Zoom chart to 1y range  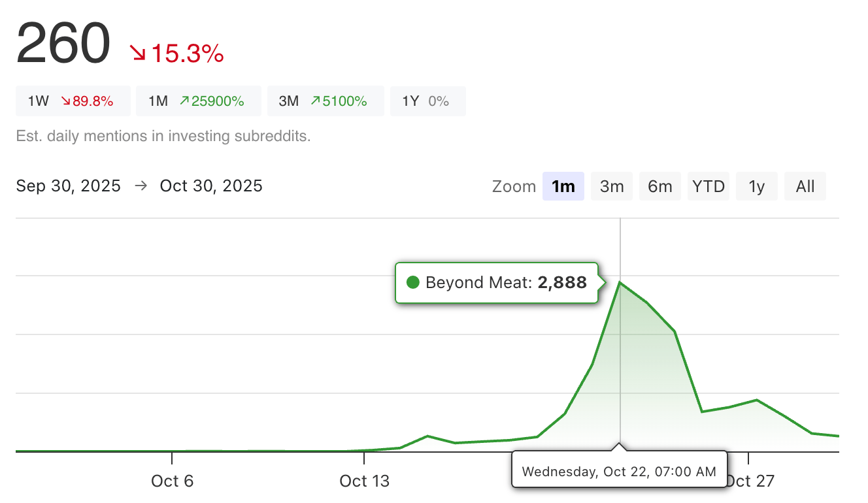click(757, 186)
